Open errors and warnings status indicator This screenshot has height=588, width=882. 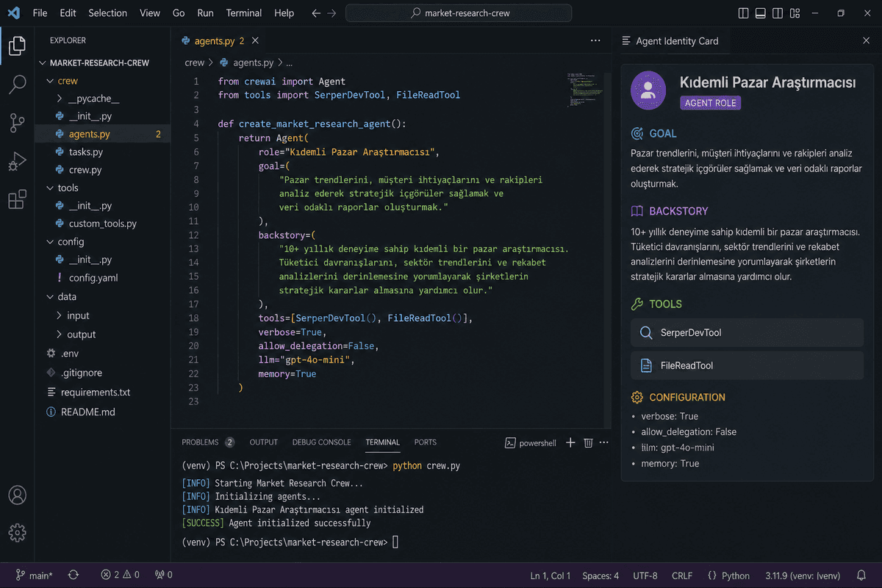click(x=120, y=576)
